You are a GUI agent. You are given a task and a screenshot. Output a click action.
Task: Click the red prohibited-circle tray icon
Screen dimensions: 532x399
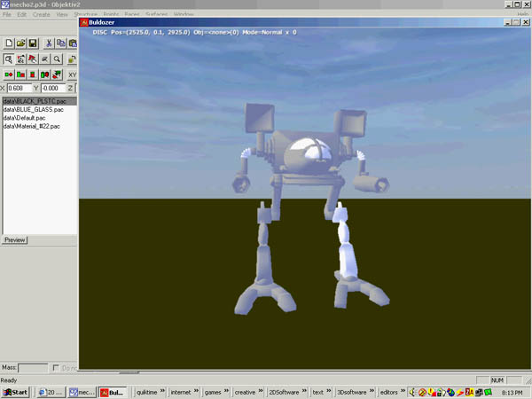(x=422, y=393)
